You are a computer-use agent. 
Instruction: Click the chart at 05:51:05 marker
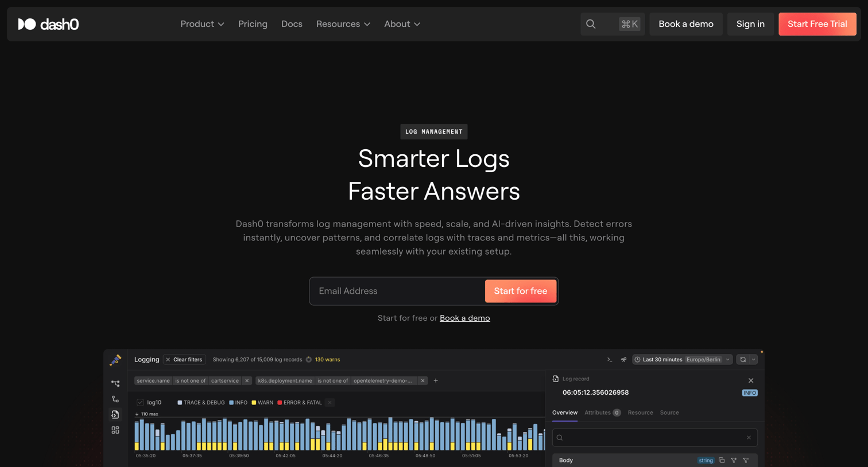pos(471,456)
